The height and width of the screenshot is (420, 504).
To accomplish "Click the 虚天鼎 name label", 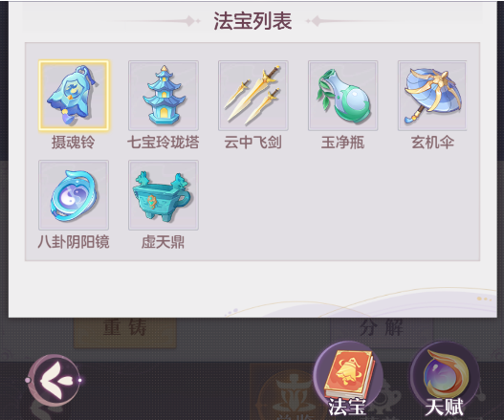I will pos(163,242).
